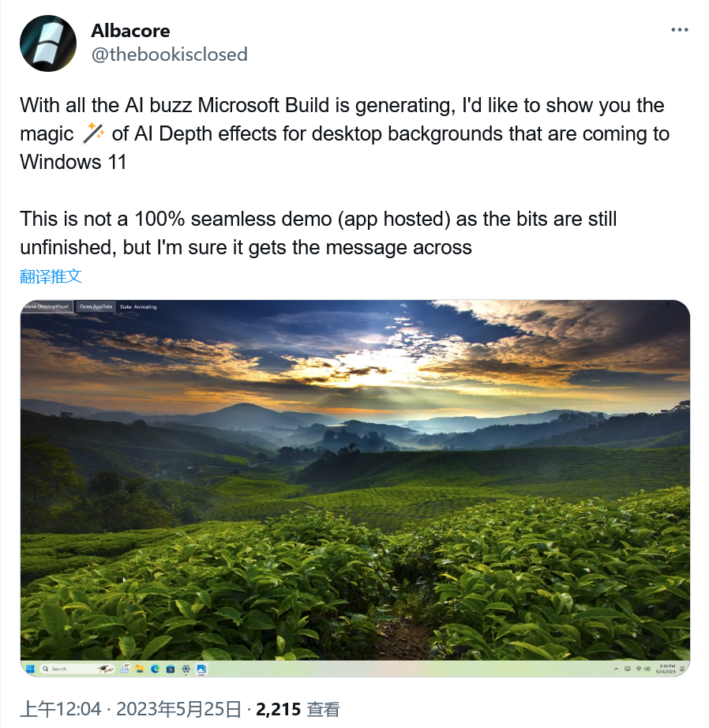Expand the system tray hidden icons chevron
Screen dimensions: 709x728
pos(616,669)
